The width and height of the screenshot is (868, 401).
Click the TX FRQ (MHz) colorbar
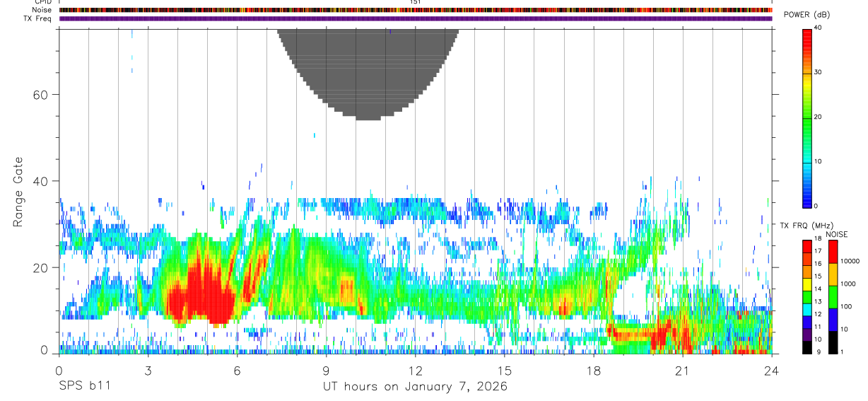pos(807,296)
